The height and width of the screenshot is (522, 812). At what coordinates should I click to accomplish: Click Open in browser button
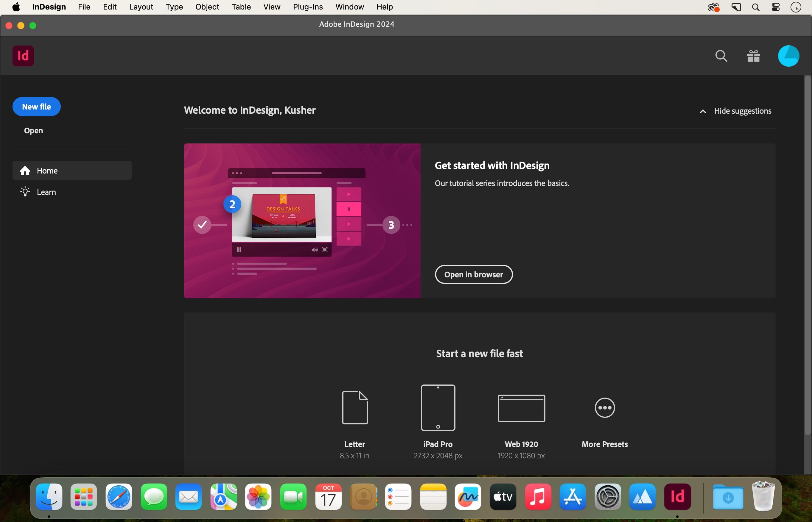pos(474,274)
